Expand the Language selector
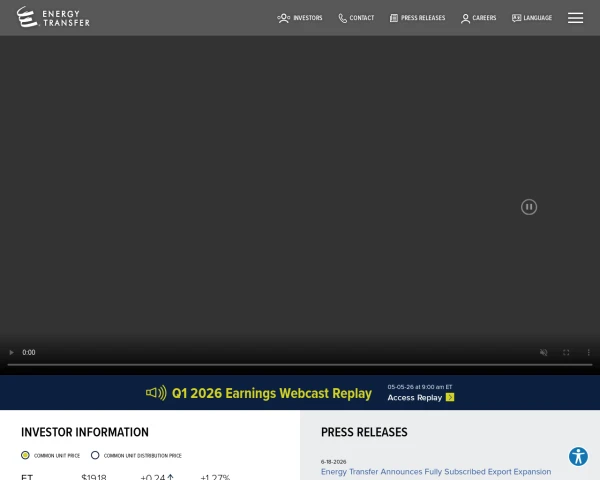 (532, 18)
